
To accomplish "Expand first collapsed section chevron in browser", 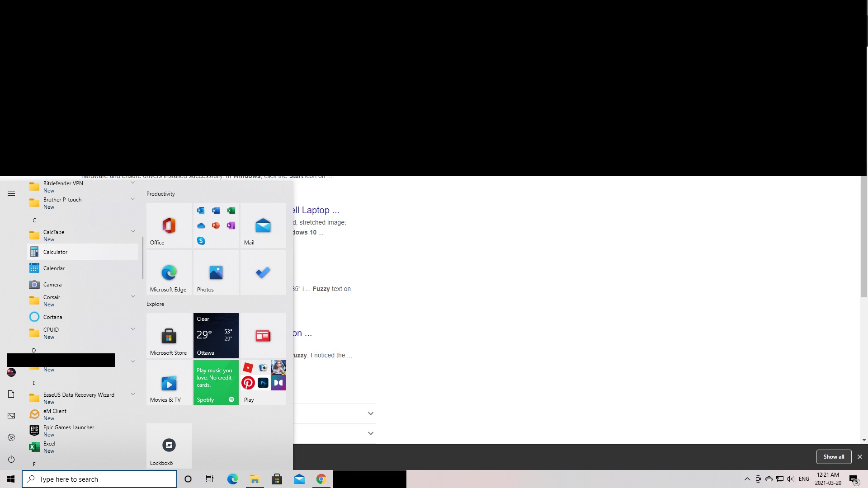I will click(x=371, y=413).
